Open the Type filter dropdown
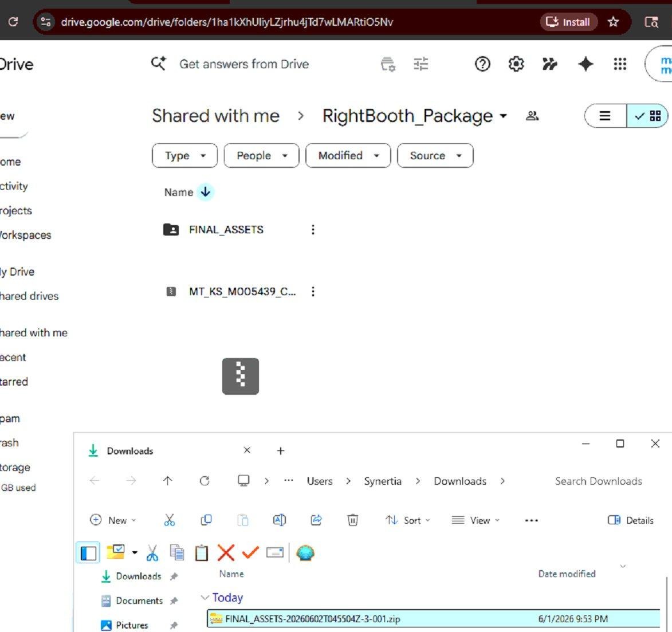The height and width of the screenshot is (632, 672). pyautogui.click(x=184, y=156)
